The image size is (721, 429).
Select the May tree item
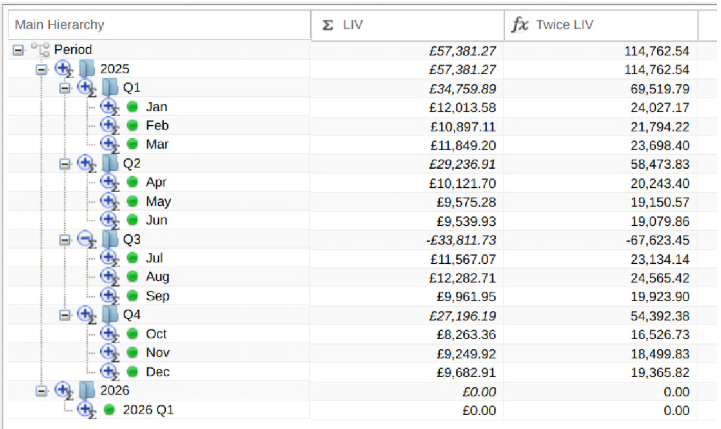(x=158, y=201)
